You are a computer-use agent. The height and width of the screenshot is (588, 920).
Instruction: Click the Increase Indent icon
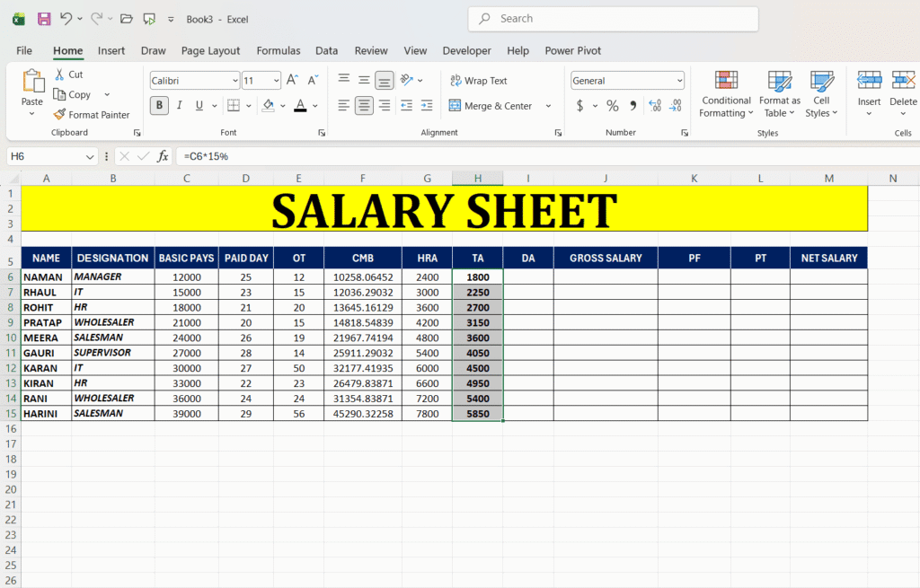pos(427,106)
